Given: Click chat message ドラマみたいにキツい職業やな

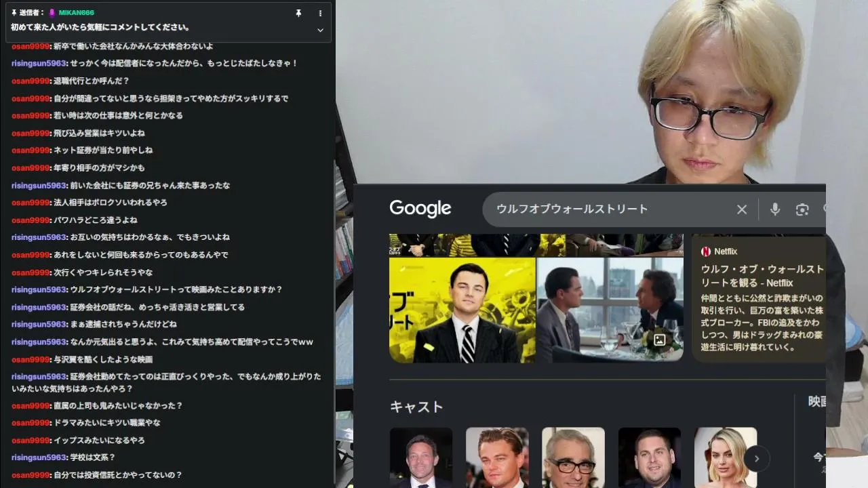Looking at the screenshot, I should (107, 423).
